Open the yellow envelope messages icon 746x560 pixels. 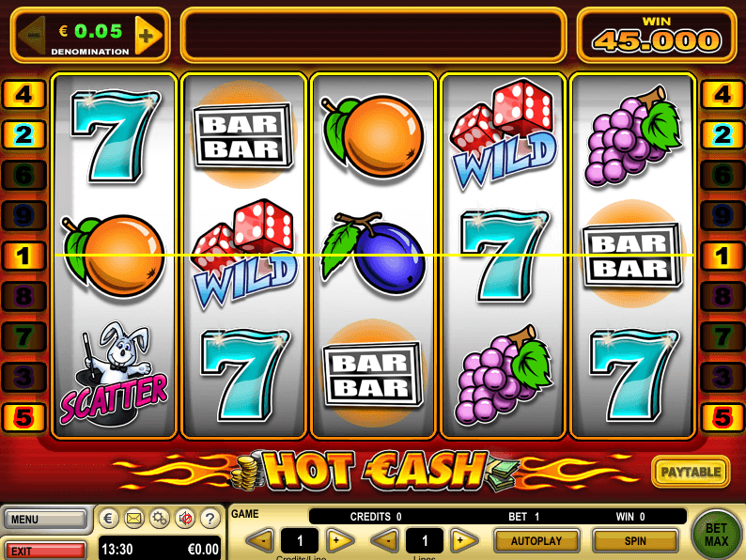click(x=134, y=518)
